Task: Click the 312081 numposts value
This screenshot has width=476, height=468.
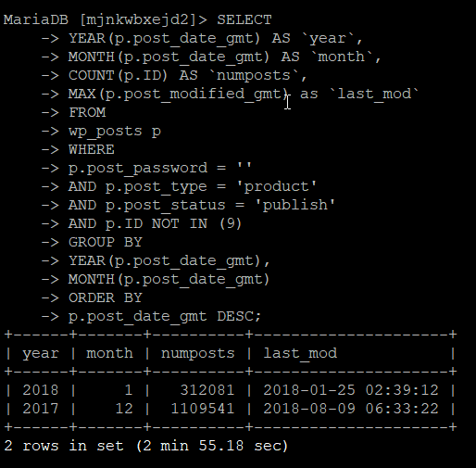Action: point(207,390)
